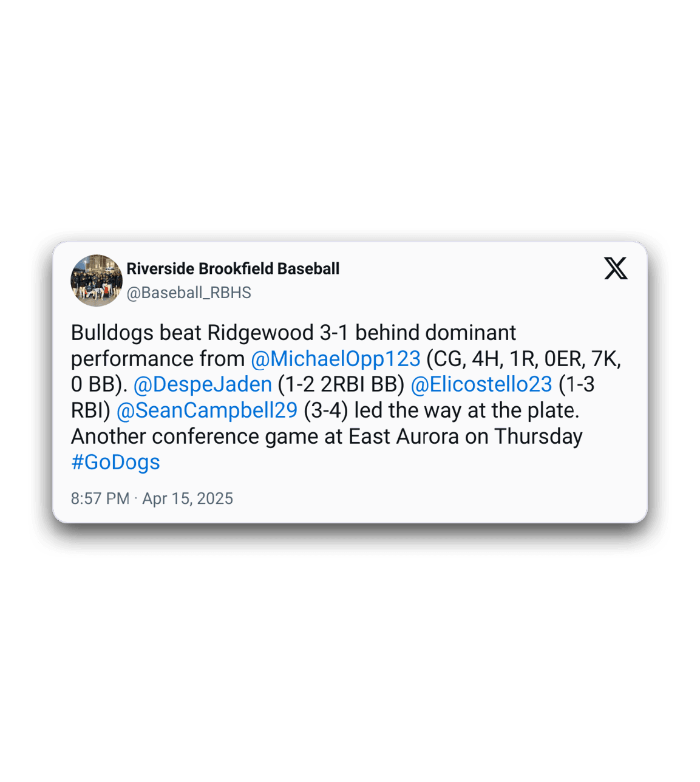This screenshot has width=700, height=782.
Task: Click the X logo icon
Action: [x=616, y=268]
